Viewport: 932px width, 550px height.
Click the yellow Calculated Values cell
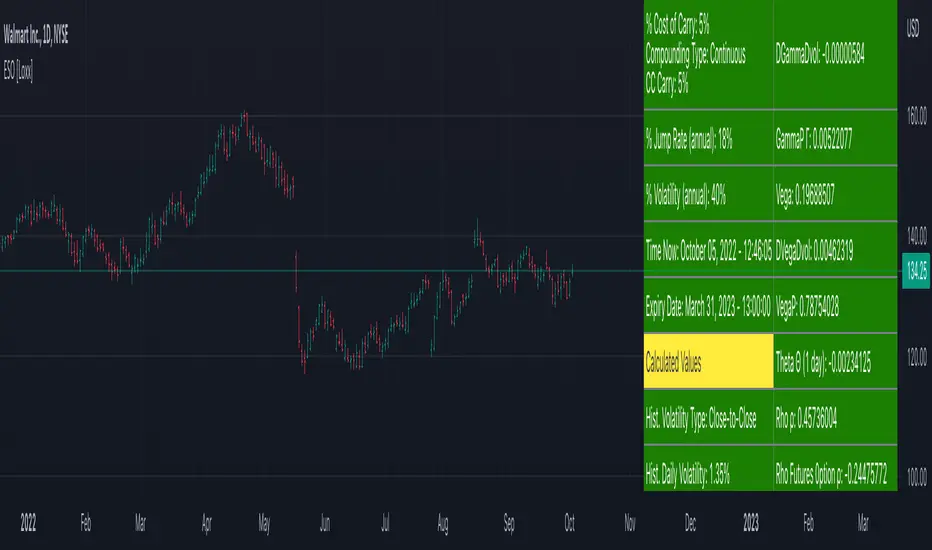[x=709, y=361]
